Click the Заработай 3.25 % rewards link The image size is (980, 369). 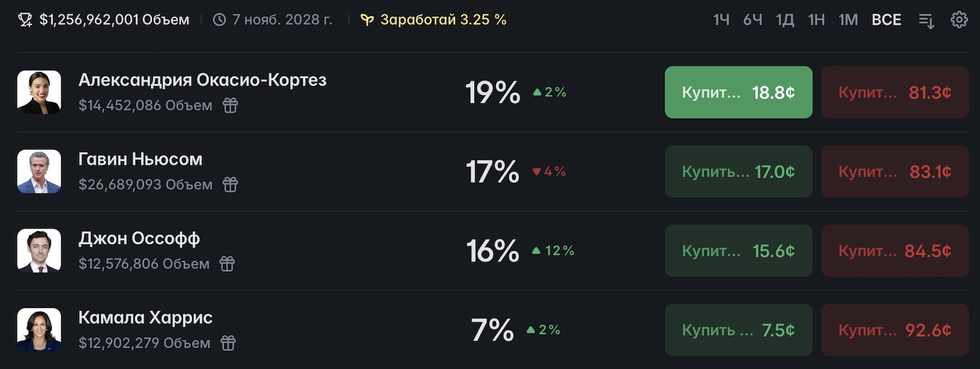(x=434, y=20)
